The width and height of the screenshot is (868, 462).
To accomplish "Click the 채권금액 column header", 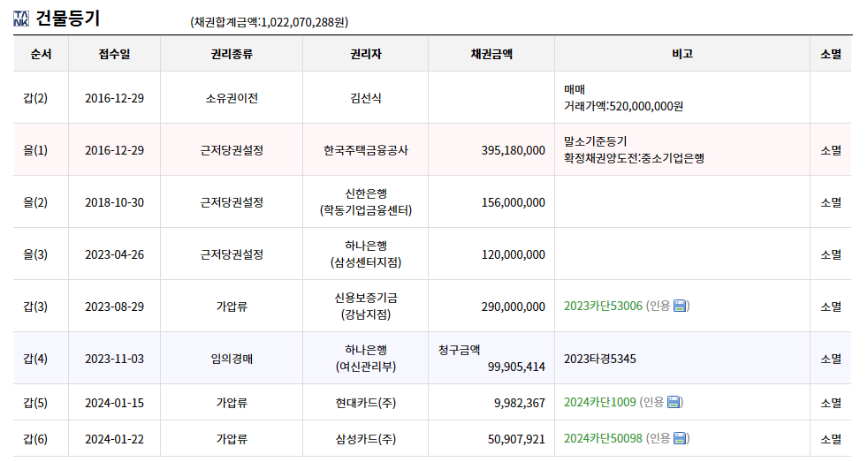I will pyautogui.click(x=491, y=54).
